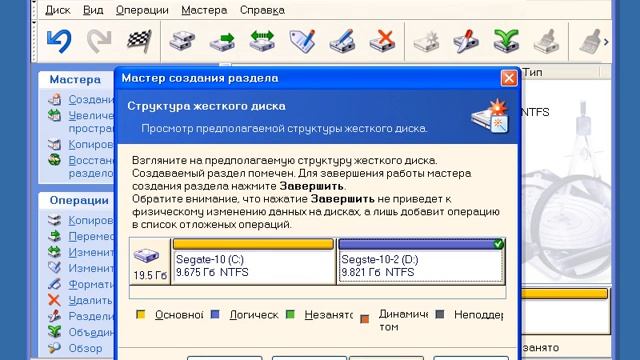640x360 pixels.
Task: Click the icon beside Восстан... in sidebar
Action: [55, 160]
